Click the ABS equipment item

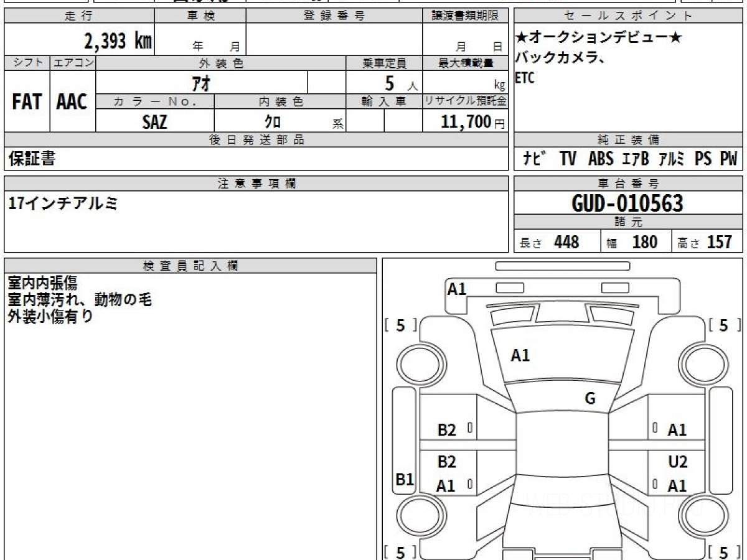click(601, 159)
